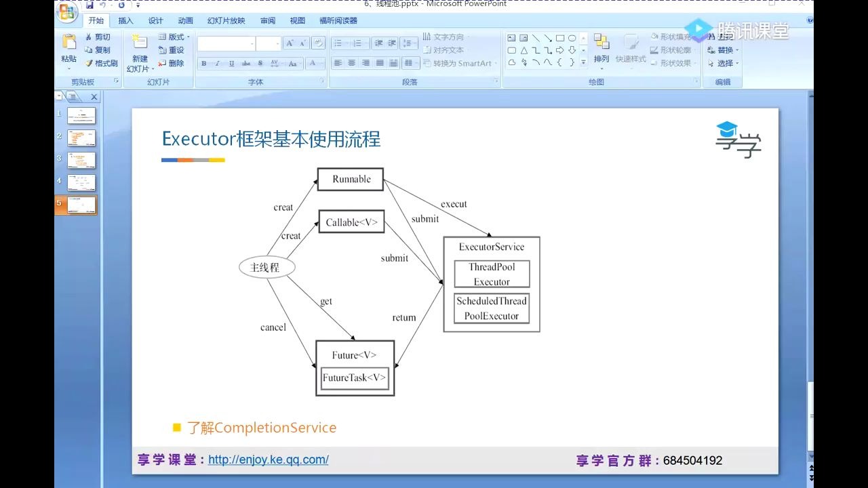Open the 版式 layout dropdown
Screen dimensions: 868x488
click(174, 37)
